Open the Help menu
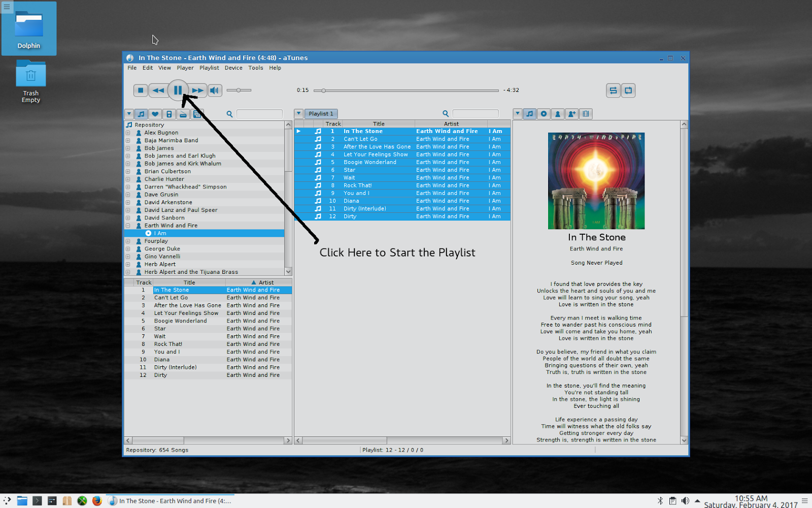The height and width of the screenshot is (508, 812). point(275,68)
